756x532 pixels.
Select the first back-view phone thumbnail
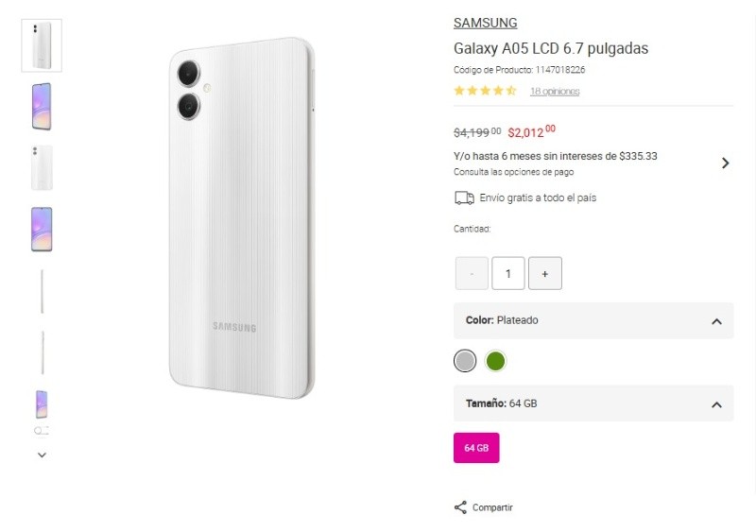42,45
